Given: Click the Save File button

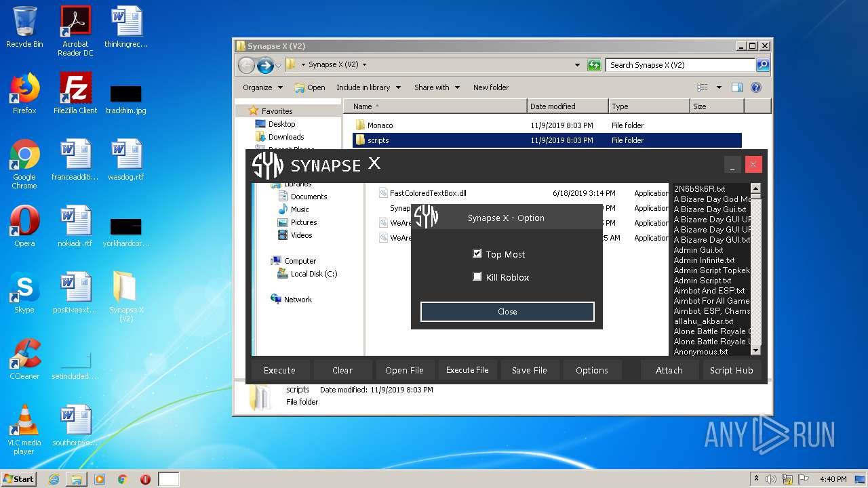Looking at the screenshot, I should click(530, 370).
